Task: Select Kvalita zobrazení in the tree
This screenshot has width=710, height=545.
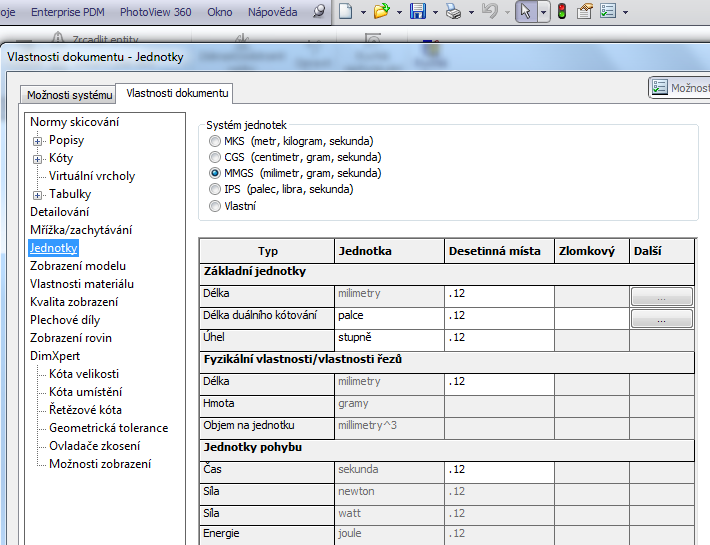Action: (x=74, y=302)
